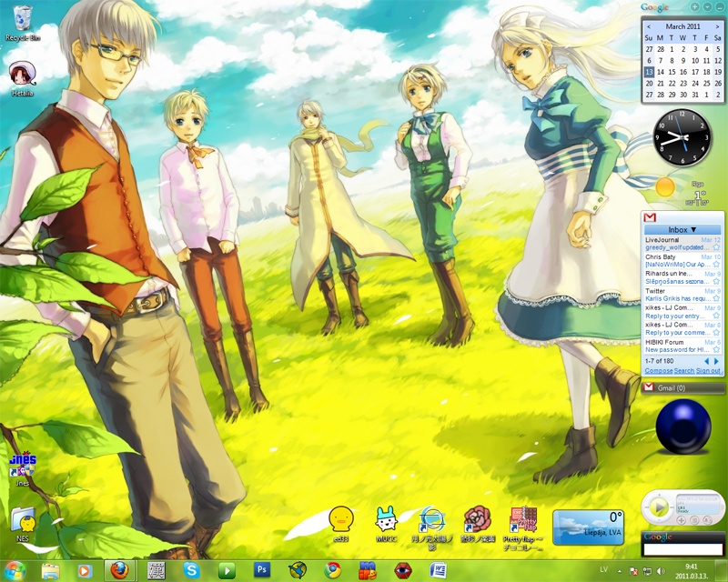The width and height of the screenshot is (728, 582).
Task: Star the Rihards un Ine email
Action: coord(716,282)
